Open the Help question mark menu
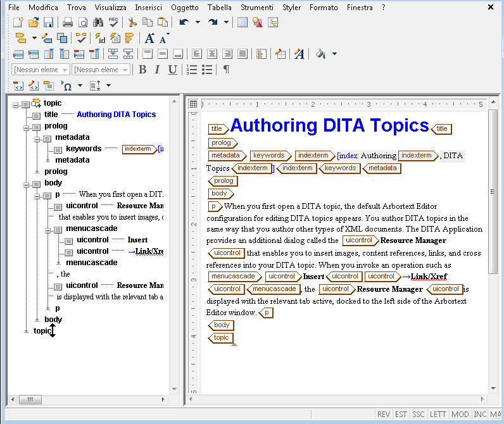 [384, 8]
